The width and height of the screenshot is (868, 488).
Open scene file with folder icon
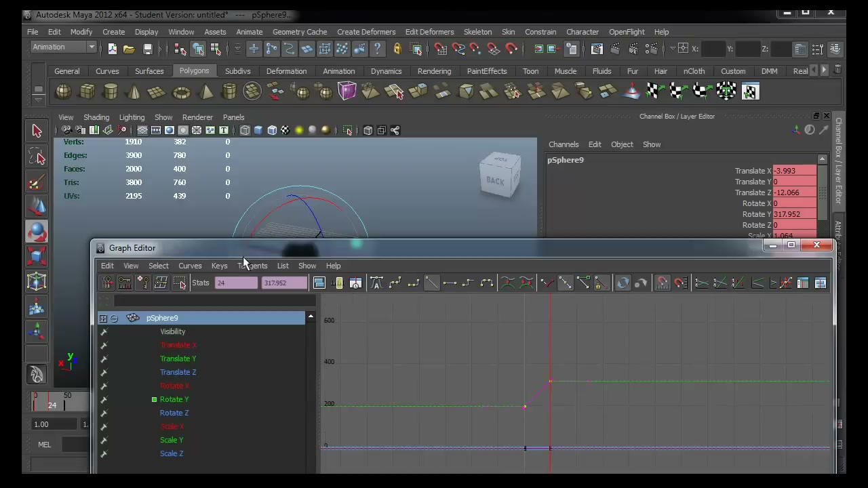point(130,49)
